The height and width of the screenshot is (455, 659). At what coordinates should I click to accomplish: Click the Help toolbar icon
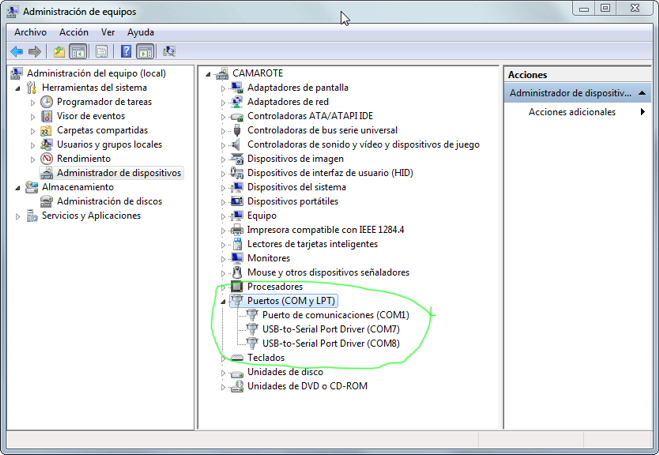(126, 51)
